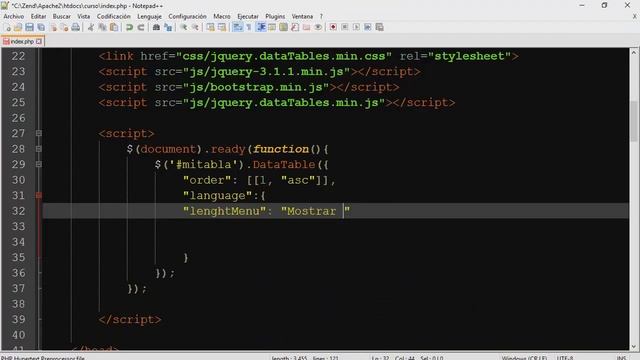Screen dimensions: 640x360
Task: Open the Editar menu
Action: [x=38, y=16]
